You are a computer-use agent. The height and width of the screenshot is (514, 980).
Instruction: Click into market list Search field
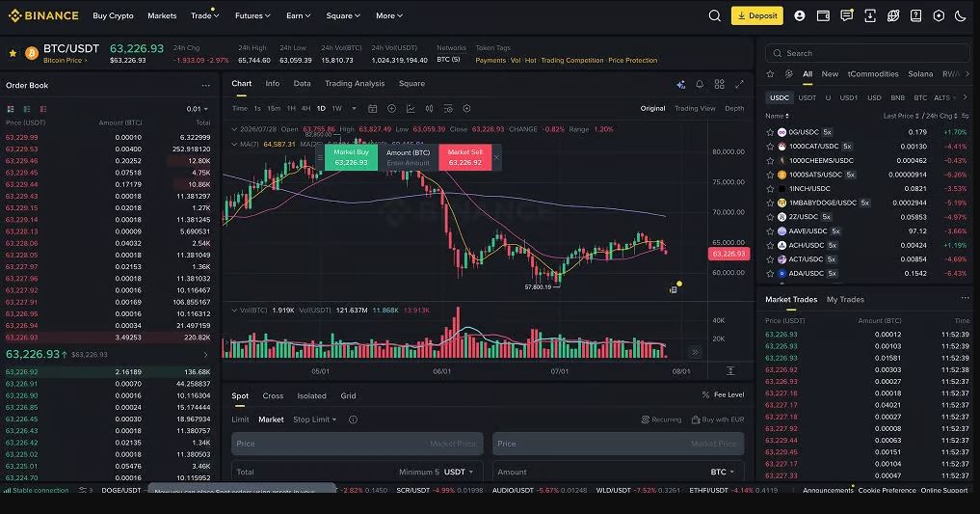867,53
